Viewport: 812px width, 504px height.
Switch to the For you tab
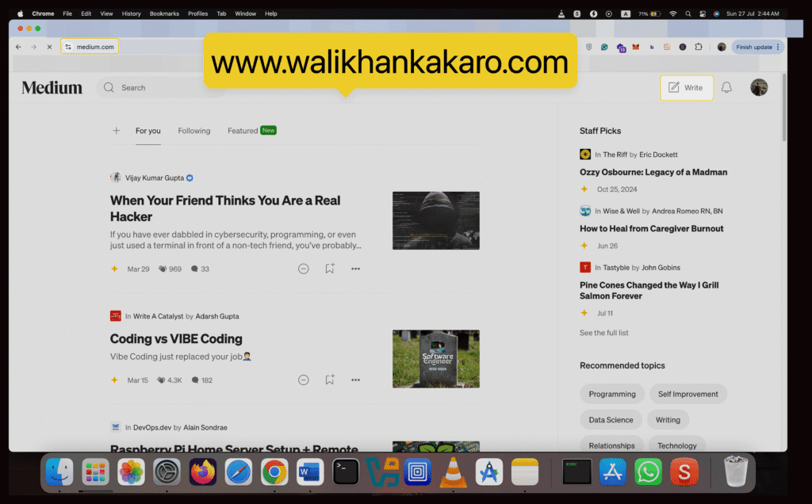point(148,131)
